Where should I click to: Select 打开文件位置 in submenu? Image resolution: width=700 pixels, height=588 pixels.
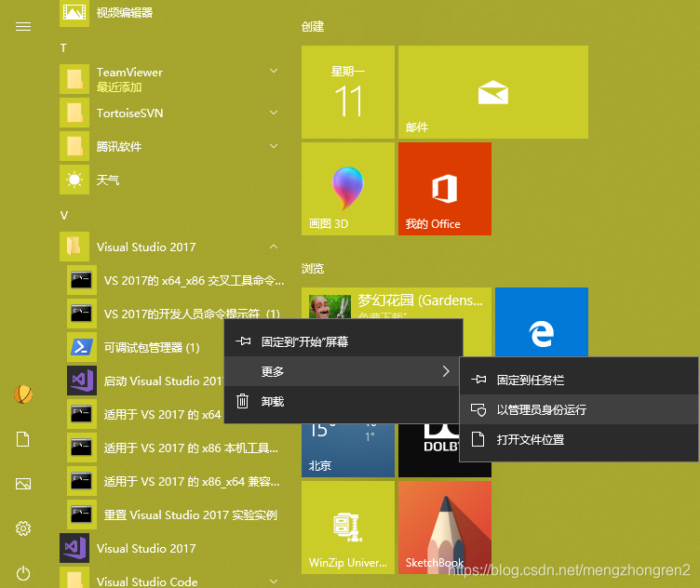(579, 439)
